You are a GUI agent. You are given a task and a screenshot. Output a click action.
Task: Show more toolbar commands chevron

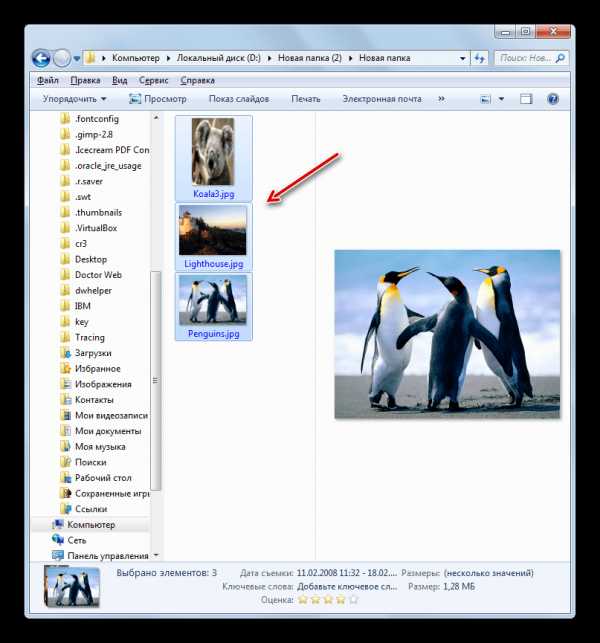(x=441, y=99)
